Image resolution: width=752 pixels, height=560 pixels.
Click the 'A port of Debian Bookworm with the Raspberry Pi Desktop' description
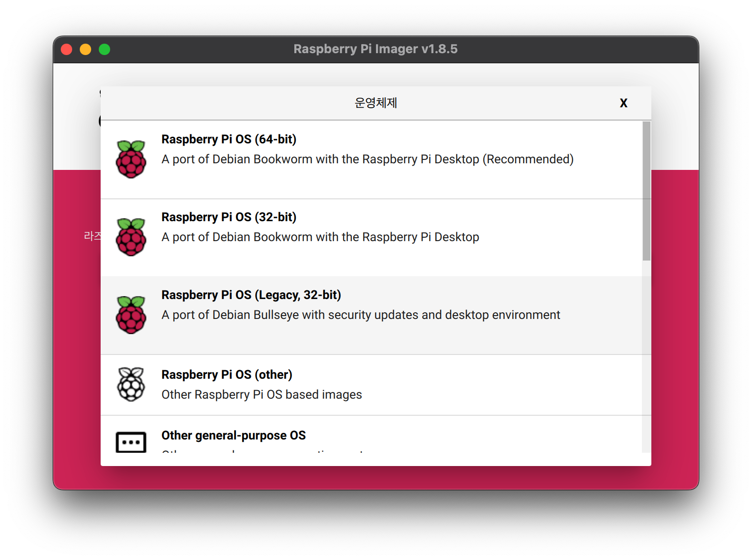pyautogui.click(x=320, y=237)
